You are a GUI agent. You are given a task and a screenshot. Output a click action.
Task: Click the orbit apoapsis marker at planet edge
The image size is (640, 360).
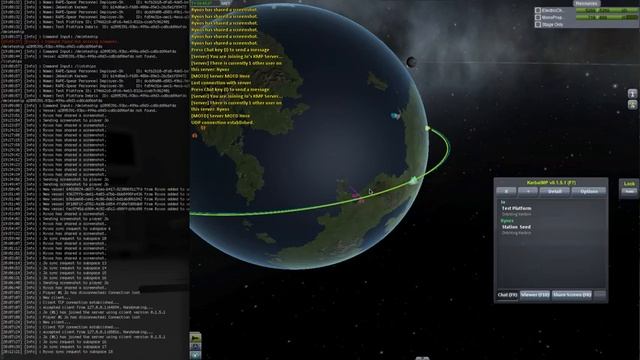pos(427,129)
